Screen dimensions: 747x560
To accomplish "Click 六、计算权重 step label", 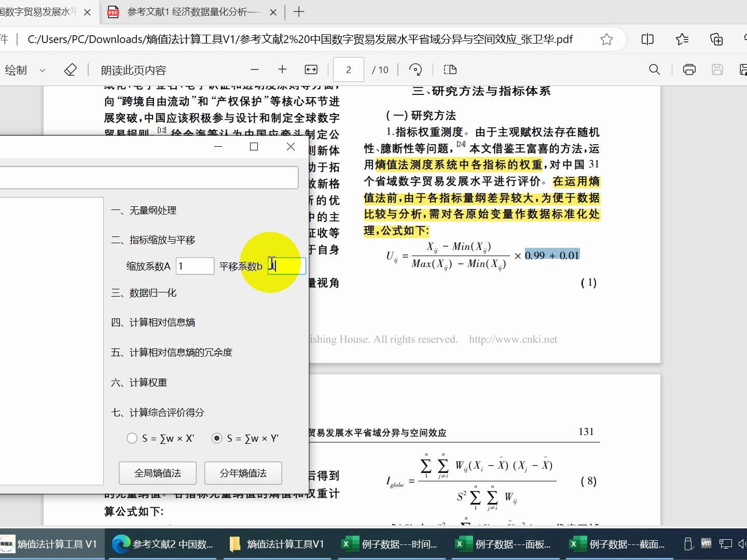I will pos(139,383).
